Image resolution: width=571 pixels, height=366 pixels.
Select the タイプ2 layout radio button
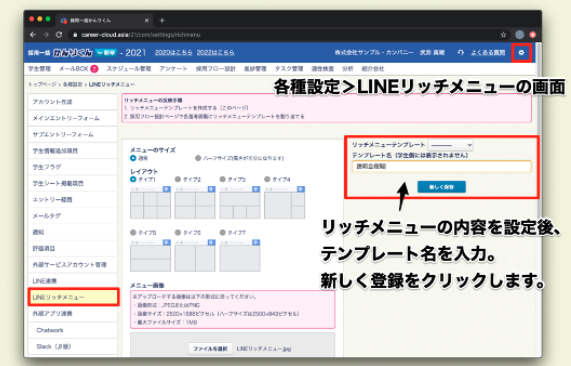[x=178, y=179]
